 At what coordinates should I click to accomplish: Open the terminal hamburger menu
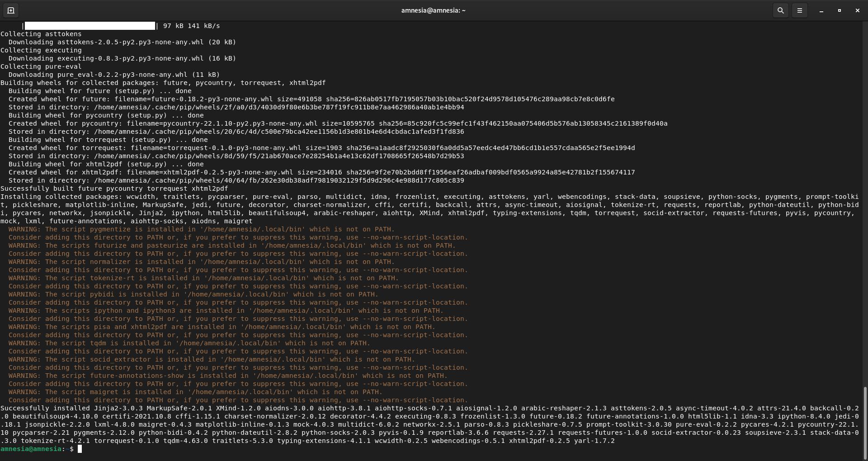[799, 10]
